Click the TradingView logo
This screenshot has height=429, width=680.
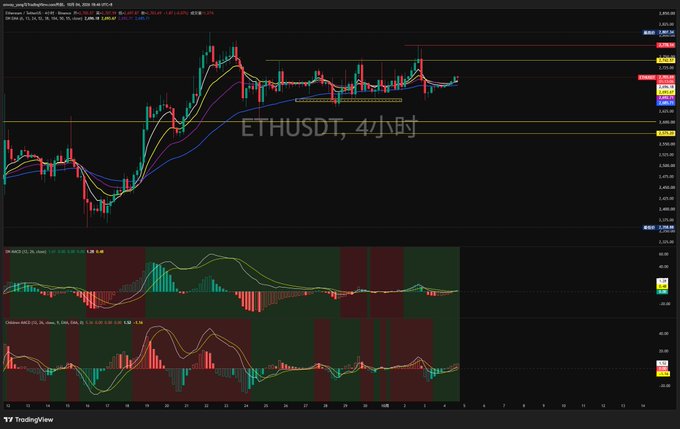pos(28,419)
